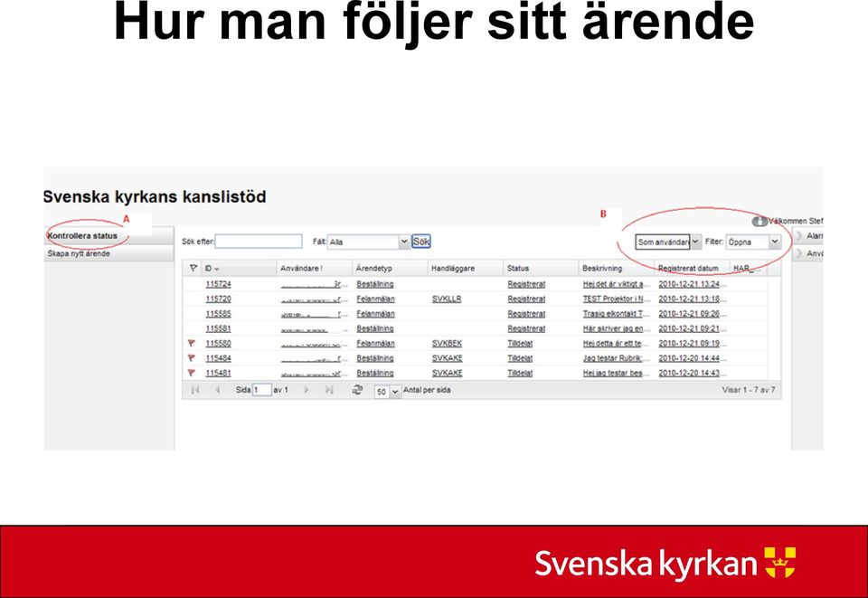Click red flag icon on row 115484
The image size is (868, 598).
tap(192, 358)
